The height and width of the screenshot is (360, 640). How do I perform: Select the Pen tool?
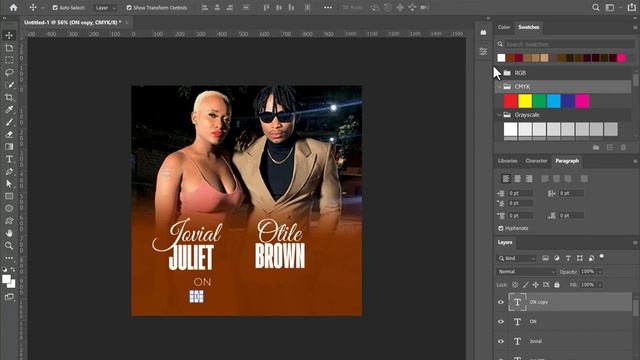pos(9,171)
